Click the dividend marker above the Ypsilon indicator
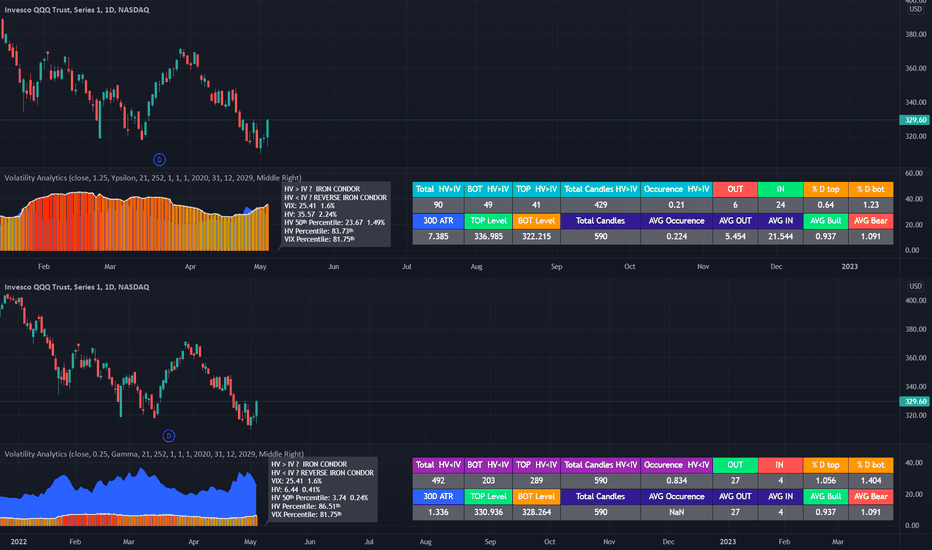 159,159
